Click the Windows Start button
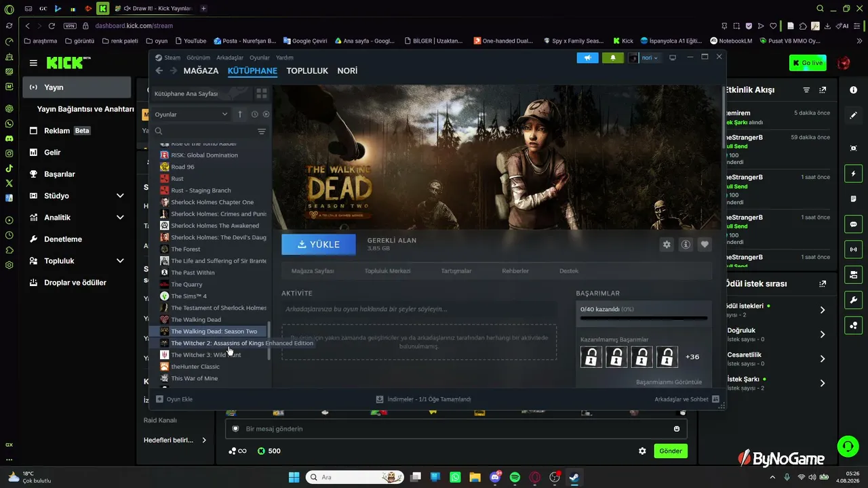Image resolution: width=868 pixels, height=488 pixels. 294,477
